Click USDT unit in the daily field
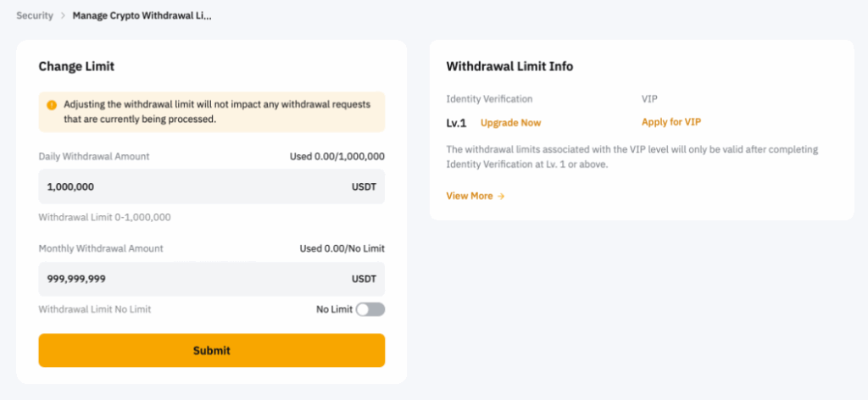 364,186
